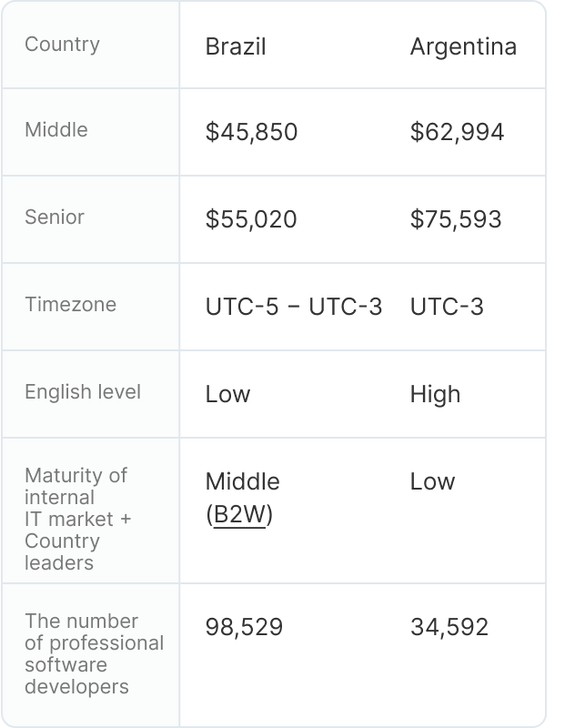Click the English level row label
Screen dimensions: 565x728
click(x=83, y=392)
